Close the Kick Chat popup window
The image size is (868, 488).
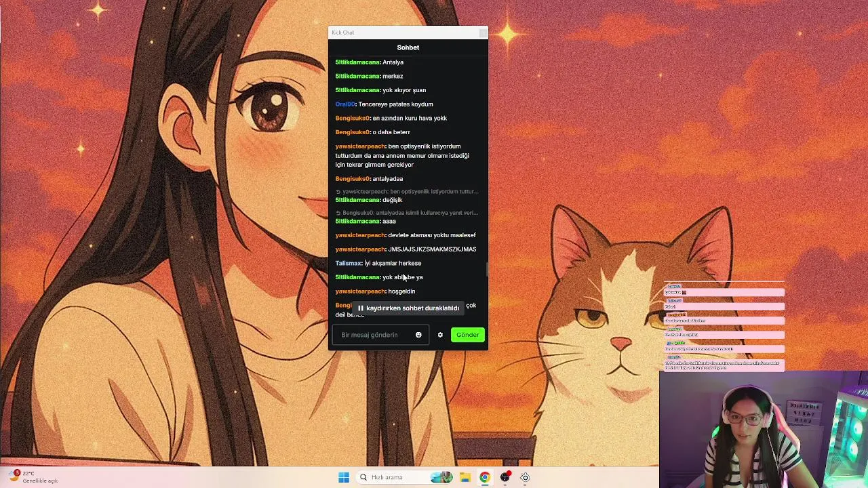tap(482, 33)
